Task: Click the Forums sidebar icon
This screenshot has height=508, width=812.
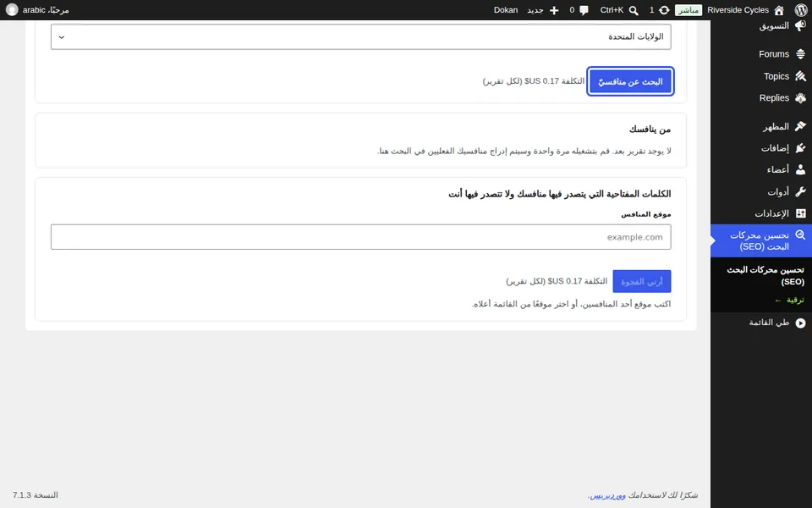Action: [801, 54]
